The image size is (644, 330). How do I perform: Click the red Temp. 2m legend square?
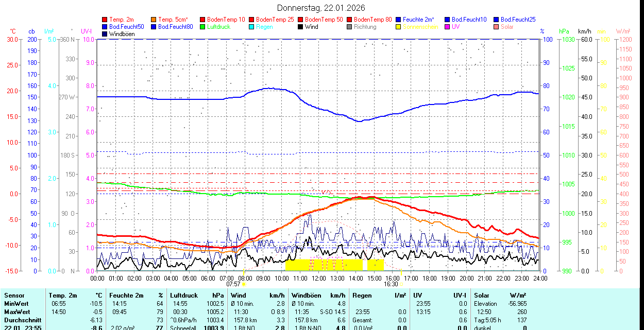(x=105, y=20)
